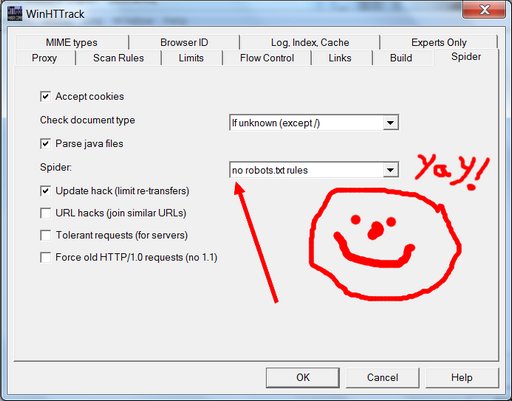
Task: Switch to the Scan Rules tab
Action: click(x=118, y=58)
